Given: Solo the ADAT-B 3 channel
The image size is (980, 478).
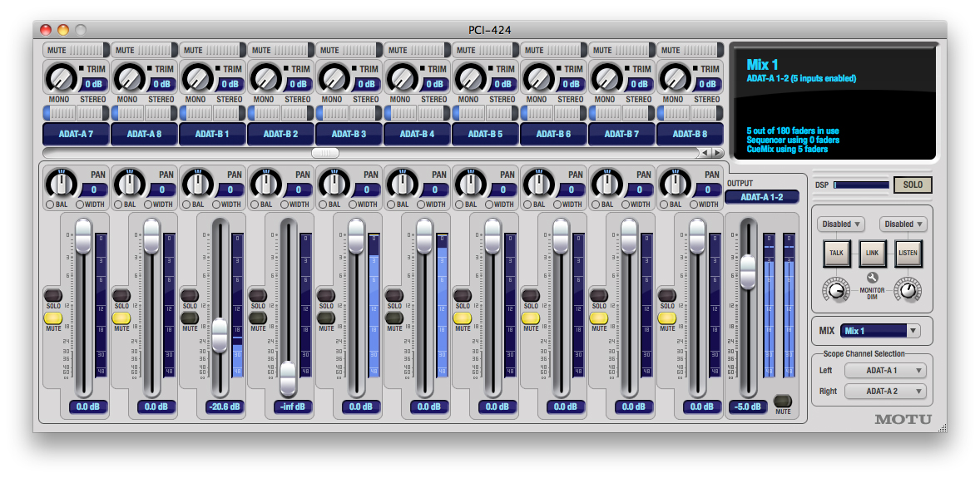Looking at the screenshot, I should tap(325, 295).
